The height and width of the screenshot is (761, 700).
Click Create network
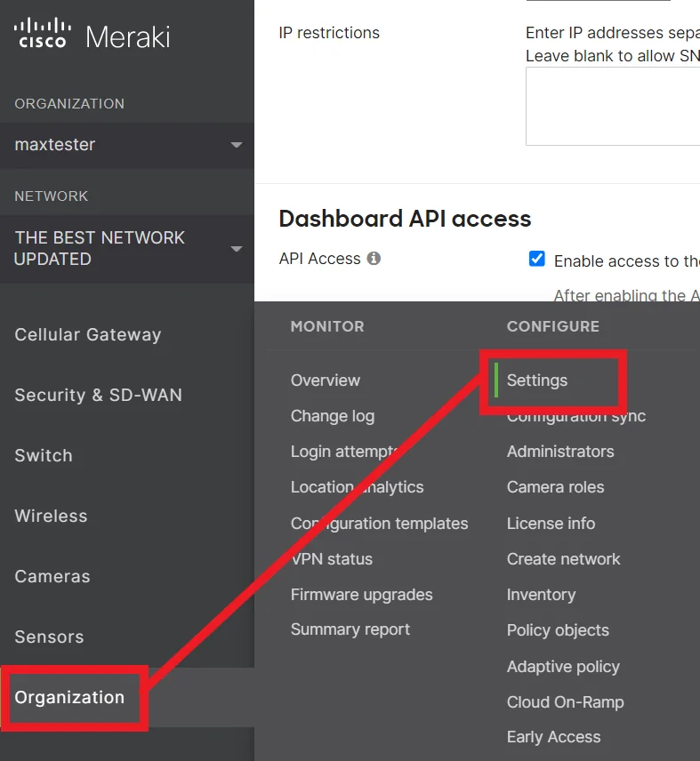(564, 559)
